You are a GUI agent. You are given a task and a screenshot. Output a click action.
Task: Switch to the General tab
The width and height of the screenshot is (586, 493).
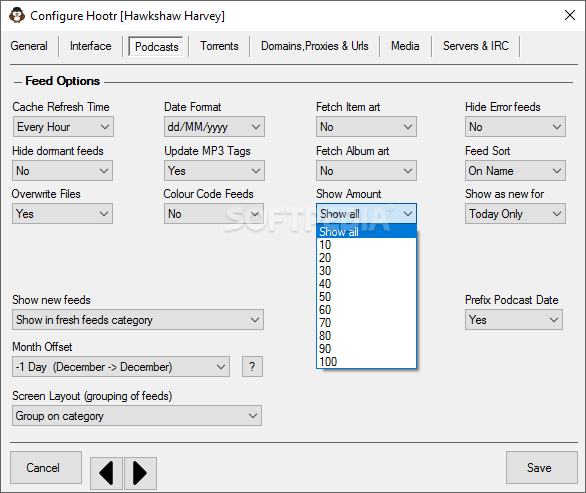click(29, 46)
